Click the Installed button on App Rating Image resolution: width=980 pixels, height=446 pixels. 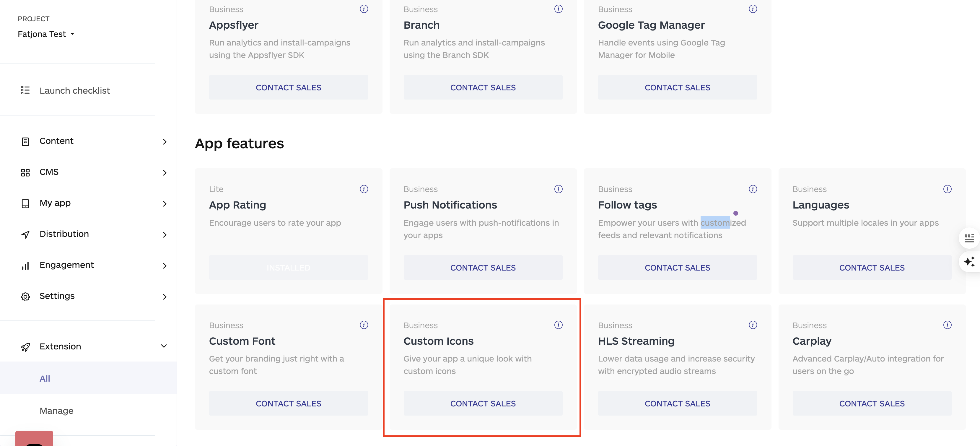coord(288,267)
